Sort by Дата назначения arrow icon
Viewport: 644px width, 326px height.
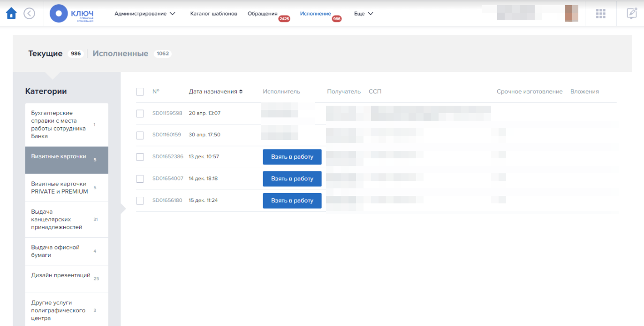(241, 92)
